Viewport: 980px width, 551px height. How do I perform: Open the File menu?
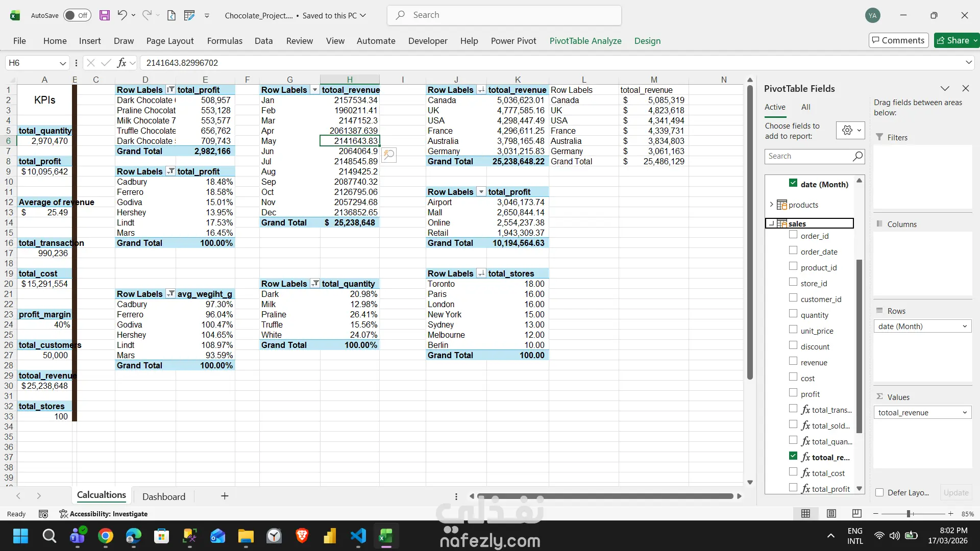19,41
